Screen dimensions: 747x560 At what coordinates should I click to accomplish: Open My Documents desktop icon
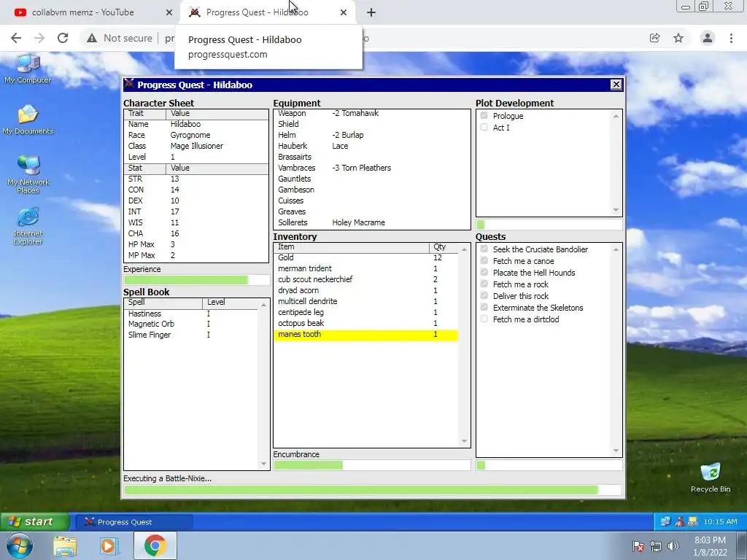tap(28, 120)
